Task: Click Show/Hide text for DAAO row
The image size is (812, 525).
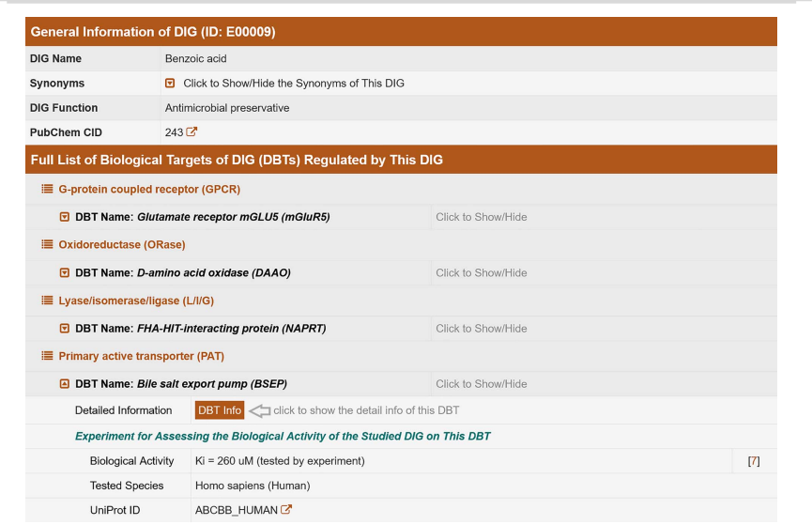Action: click(x=481, y=273)
